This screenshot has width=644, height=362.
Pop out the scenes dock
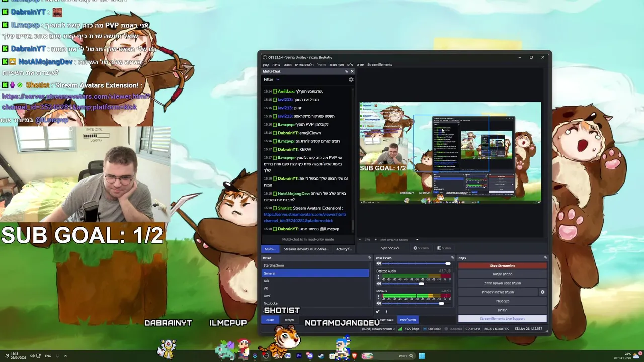click(370, 258)
